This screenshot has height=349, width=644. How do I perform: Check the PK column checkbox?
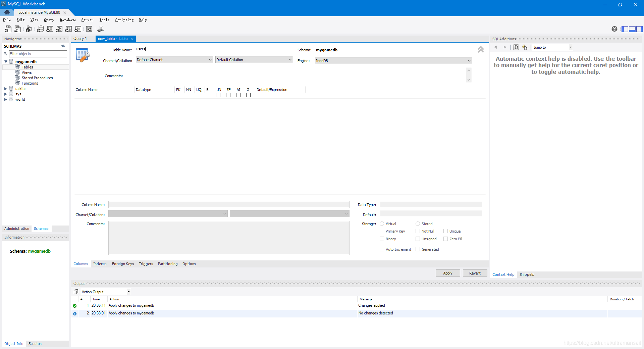pyautogui.click(x=178, y=95)
